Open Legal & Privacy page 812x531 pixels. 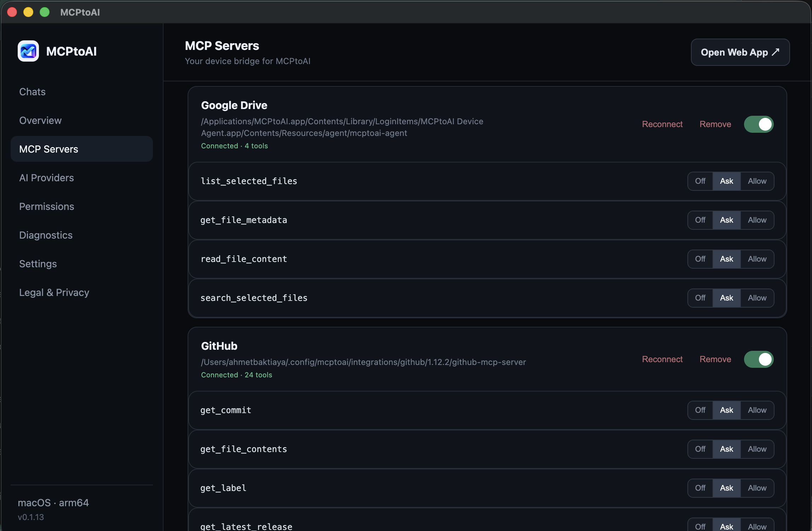tap(82, 292)
